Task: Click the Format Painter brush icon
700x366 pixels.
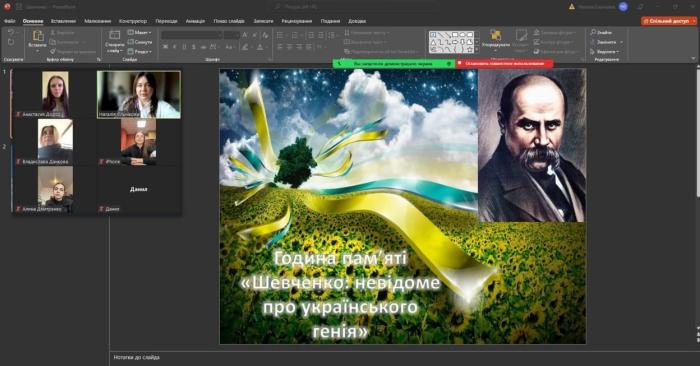Action: [53, 51]
